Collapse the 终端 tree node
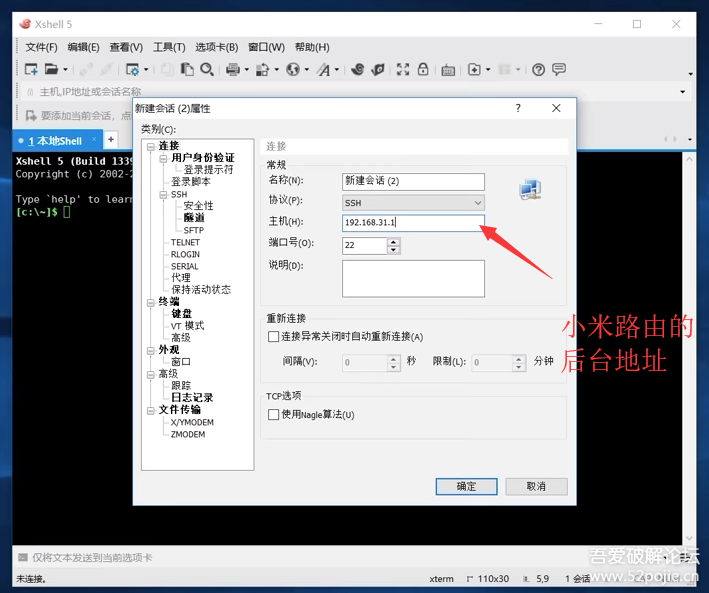 pyautogui.click(x=151, y=302)
